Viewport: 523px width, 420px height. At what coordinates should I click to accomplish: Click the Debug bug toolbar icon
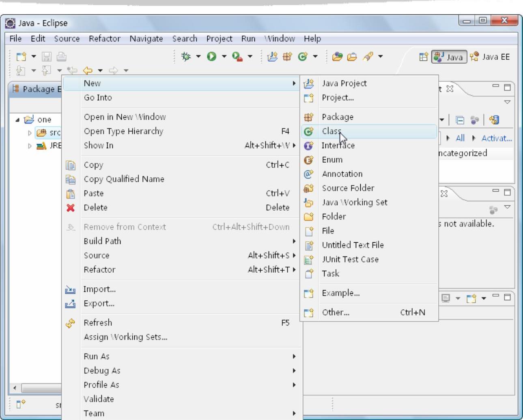coord(186,56)
